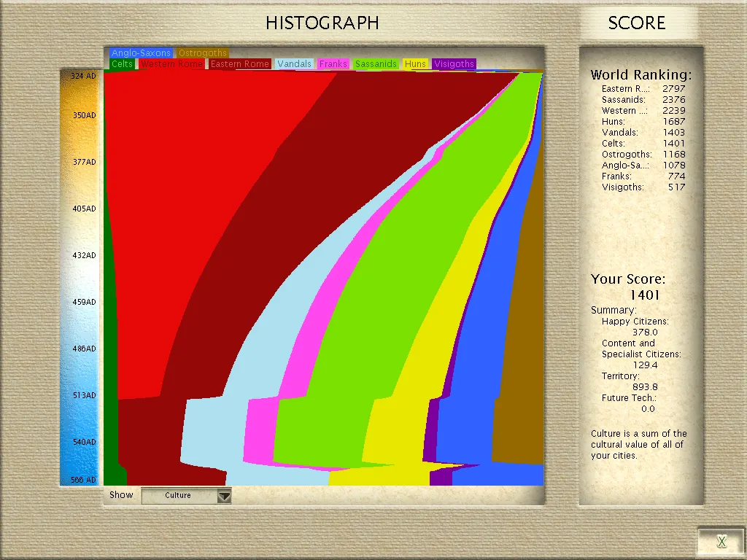Pick the Sassanids legend label
This screenshot has height=560, width=747.
[376, 64]
